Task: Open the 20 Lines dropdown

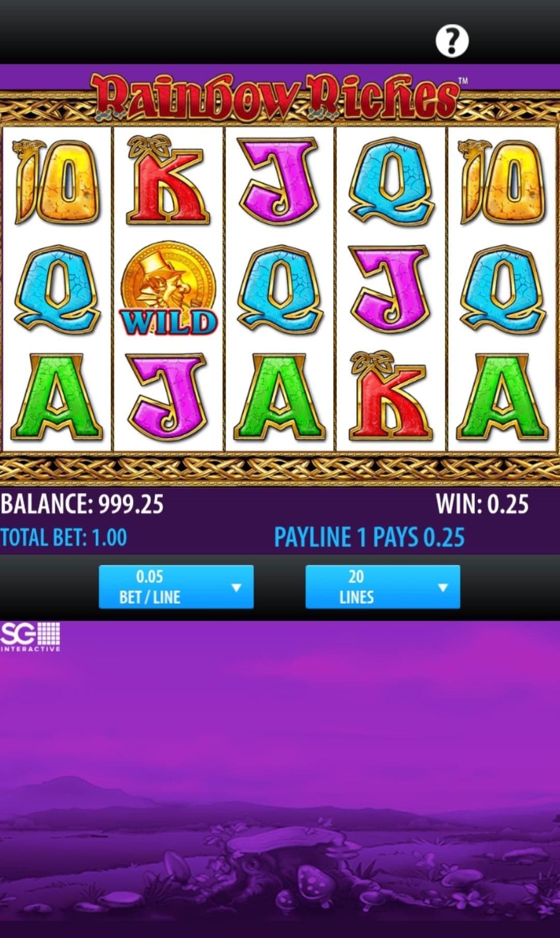Action: [x=383, y=587]
